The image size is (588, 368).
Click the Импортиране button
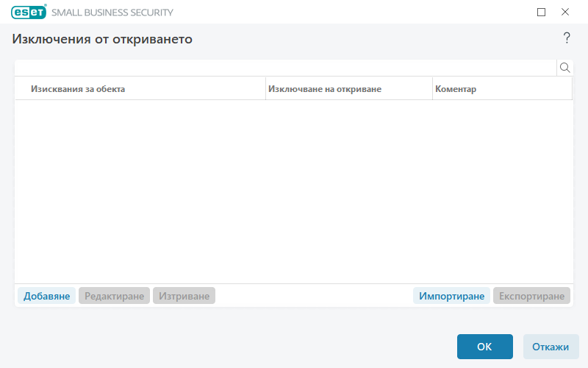pyautogui.click(x=451, y=296)
